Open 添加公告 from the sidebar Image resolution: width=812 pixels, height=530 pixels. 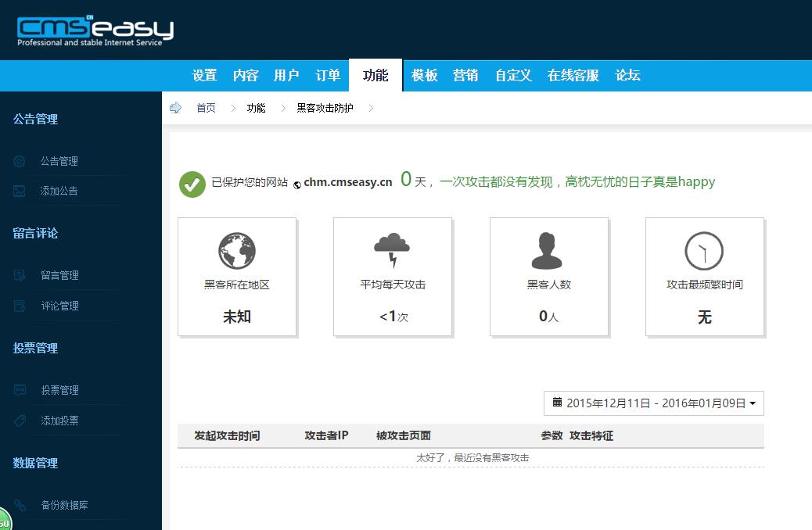tap(59, 191)
